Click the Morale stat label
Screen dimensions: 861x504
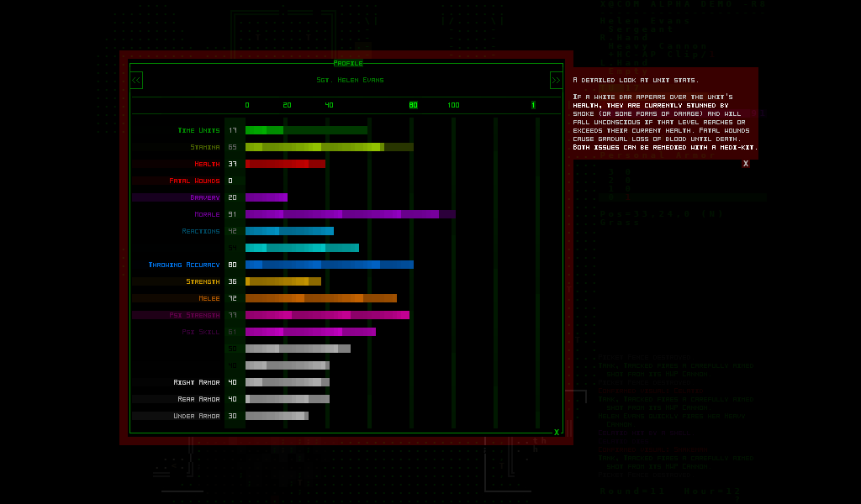click(207, 214)
